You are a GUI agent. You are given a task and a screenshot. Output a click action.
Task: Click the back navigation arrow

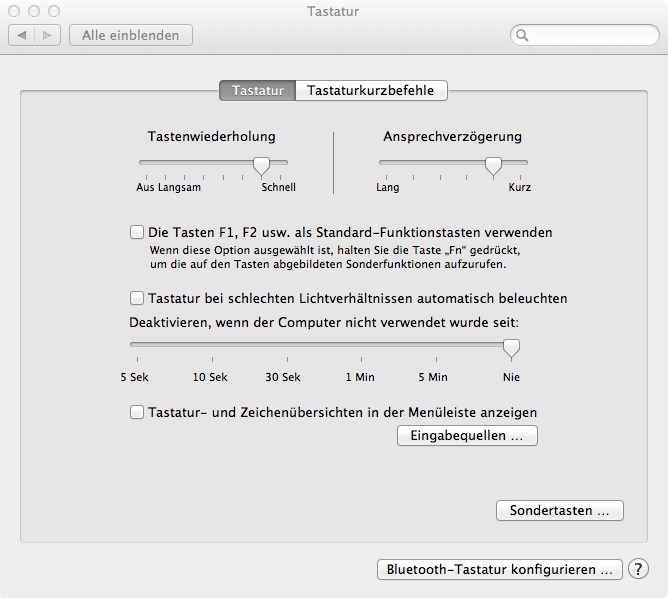pos(22,35)
